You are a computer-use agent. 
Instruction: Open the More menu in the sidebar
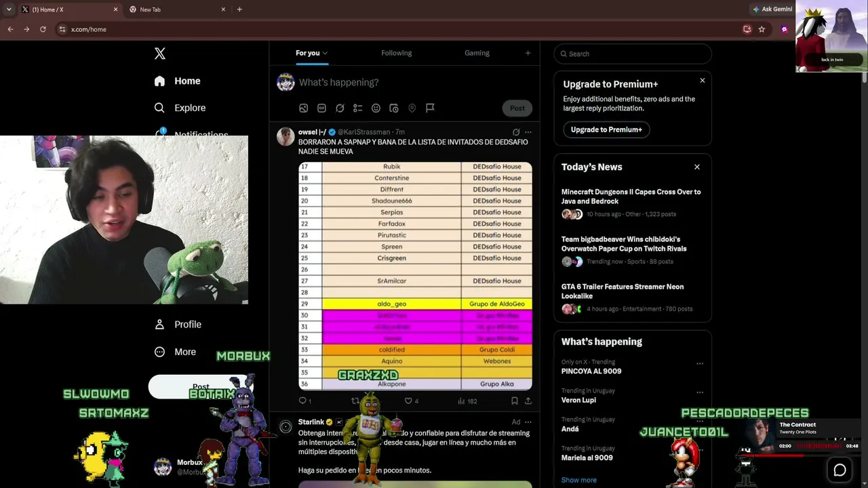[x=175, y=352]
